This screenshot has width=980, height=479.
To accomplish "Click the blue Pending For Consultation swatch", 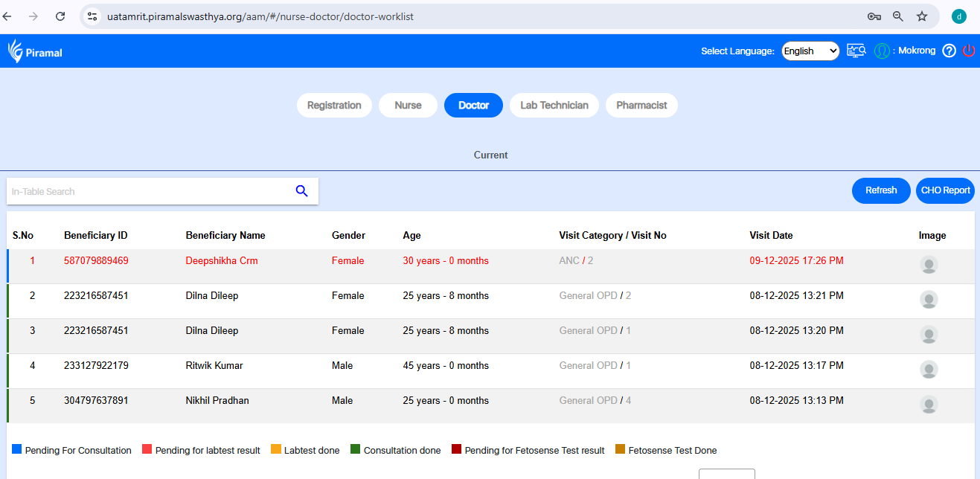I will click(17, 449).
